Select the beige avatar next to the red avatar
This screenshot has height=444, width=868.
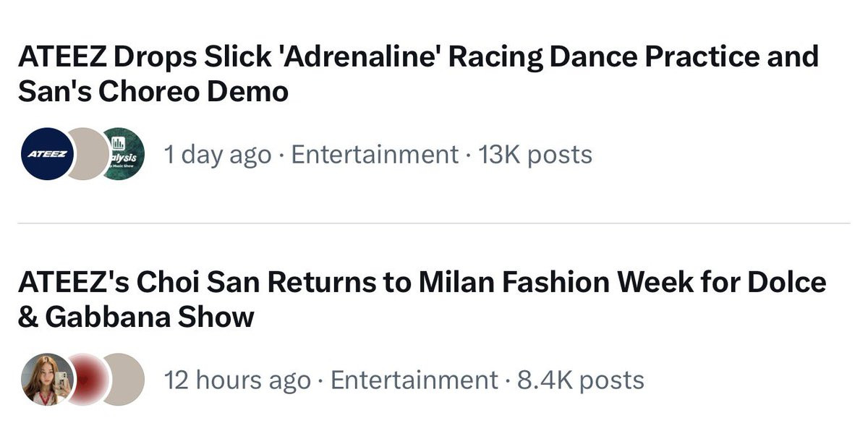pos(124,379)
